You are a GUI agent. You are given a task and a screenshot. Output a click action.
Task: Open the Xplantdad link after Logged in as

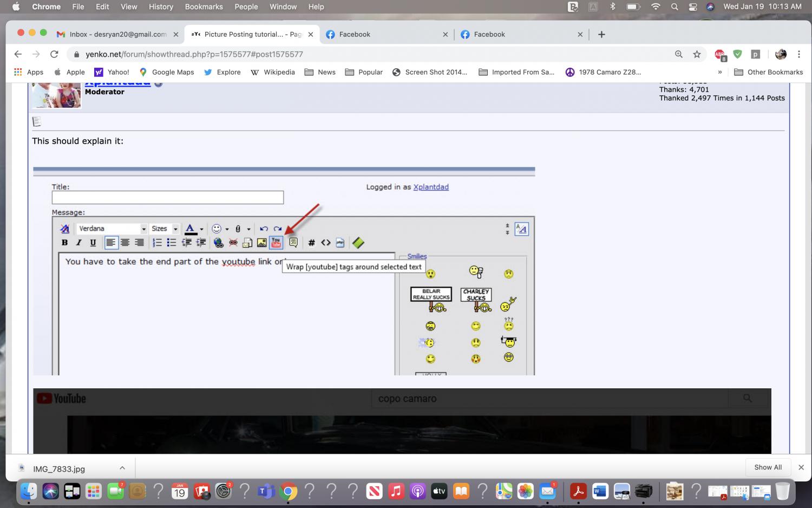click(x=431, y=187)
